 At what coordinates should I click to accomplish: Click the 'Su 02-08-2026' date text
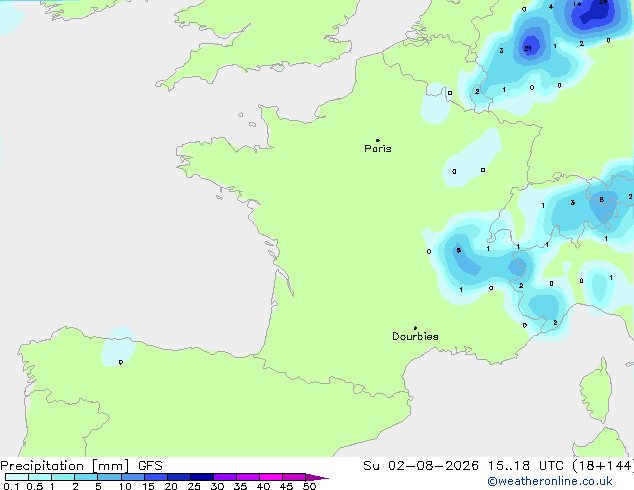421,466
